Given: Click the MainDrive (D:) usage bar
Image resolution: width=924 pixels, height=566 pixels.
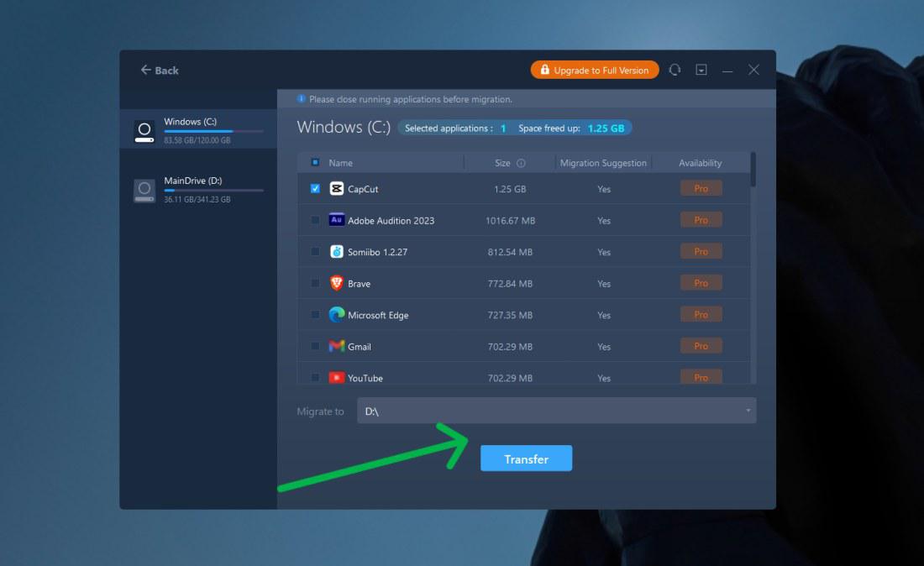Looking at the screenshot, I should point(213,191).
